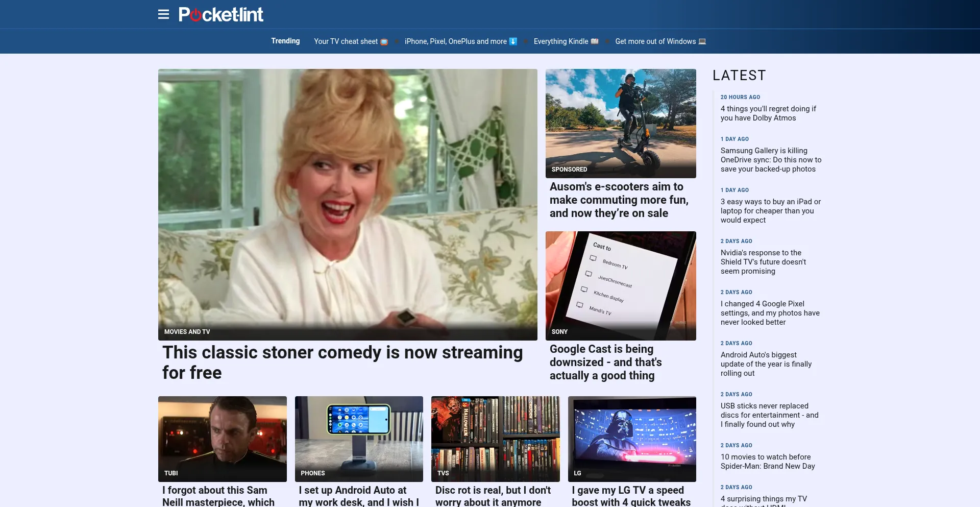Open 'I set up Android Auto' article
980x507 pixels.
coord(359,496)
